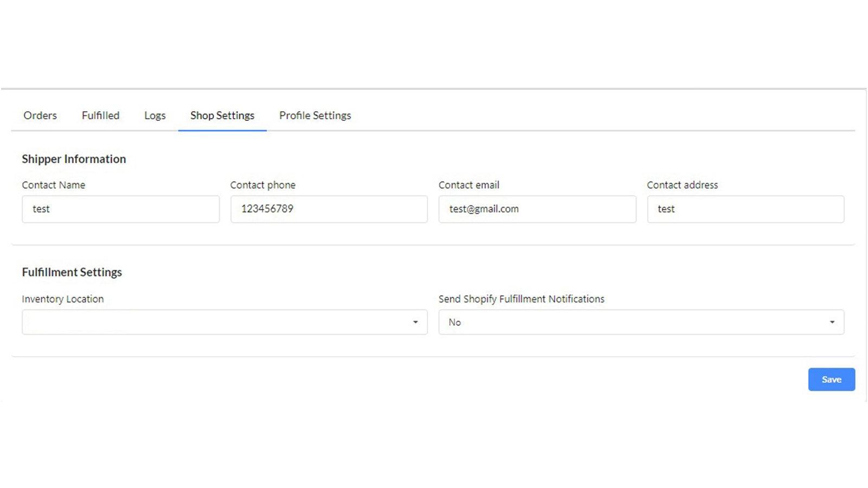Click the Contact address label
Screen dimensions: 868x488
[682, 185]
